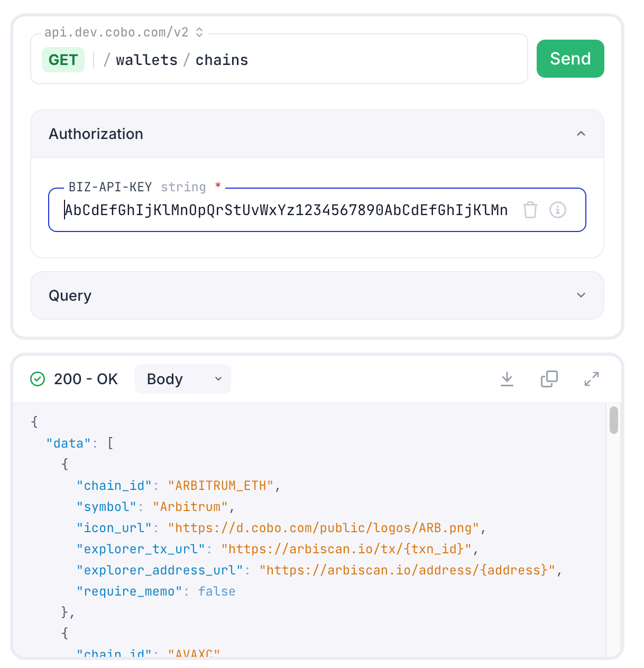This screenshot has height=668, width=644.
Task: Click the "symbol" key in response
Action: (107, 507)
